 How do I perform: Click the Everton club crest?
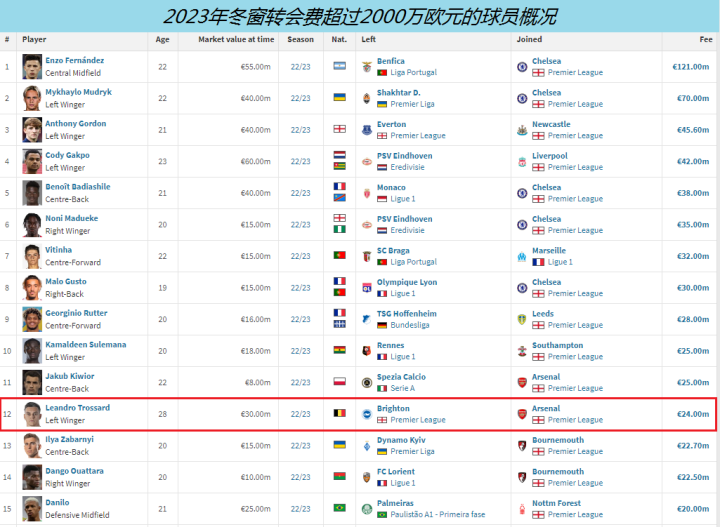click(367, 130)
